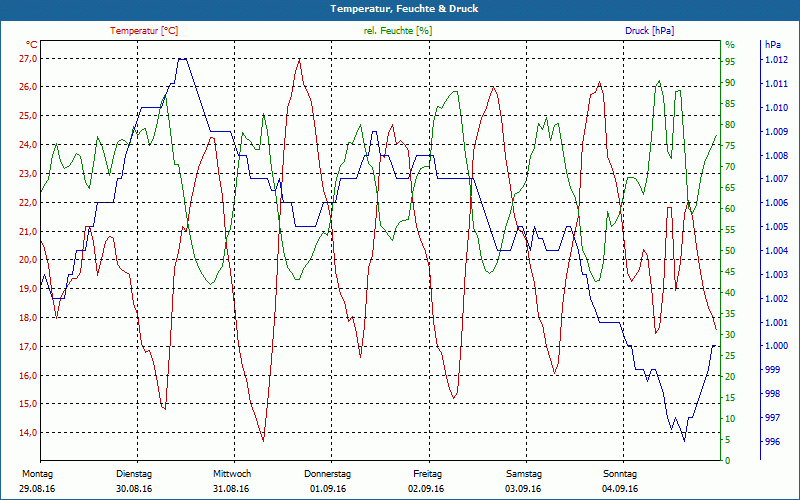
Task: Click the '1.012' pressure axis value
Action: [776, 60]
